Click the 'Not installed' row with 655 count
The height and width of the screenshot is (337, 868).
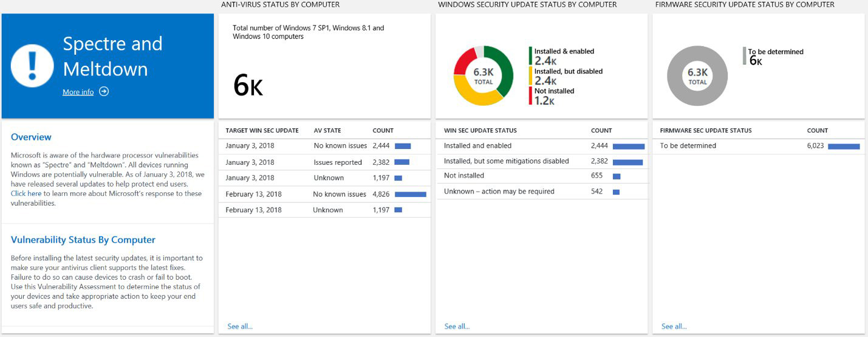tap(541, 176)
